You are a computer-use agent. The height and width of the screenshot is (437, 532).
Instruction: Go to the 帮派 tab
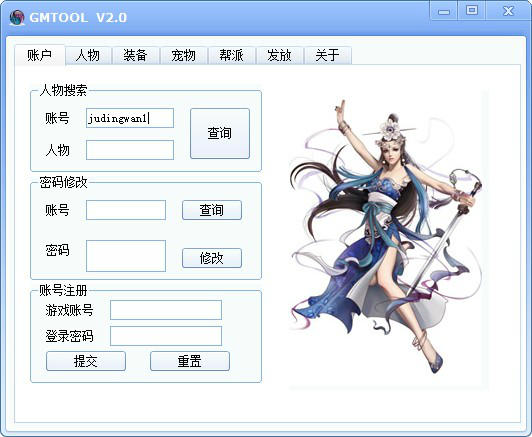pos(231,55)
